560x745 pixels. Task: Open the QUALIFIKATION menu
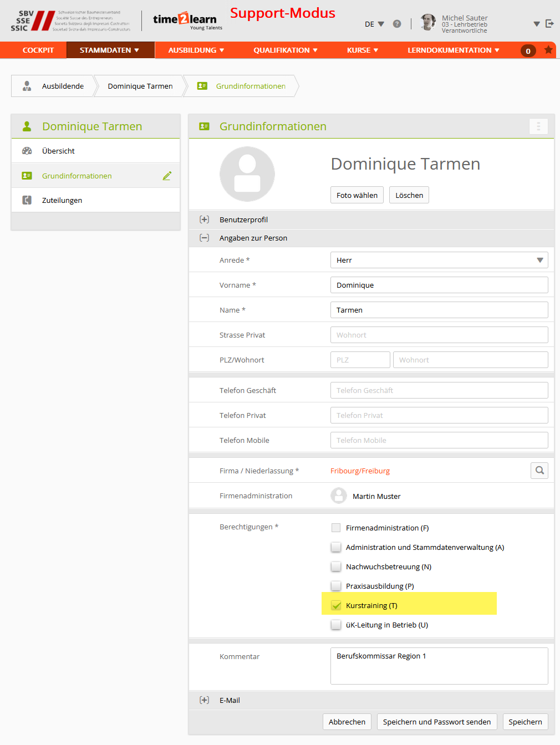[285, 50]
